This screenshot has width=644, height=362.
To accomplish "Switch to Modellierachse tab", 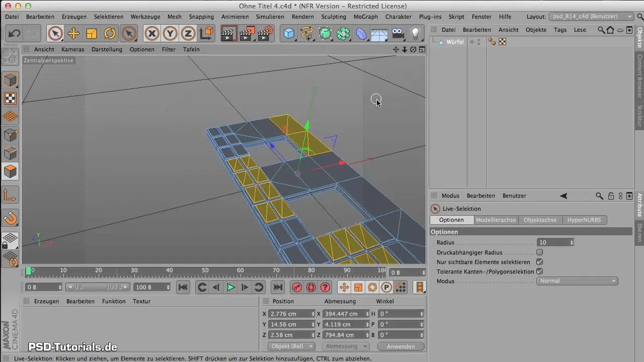I will point(496,220).
